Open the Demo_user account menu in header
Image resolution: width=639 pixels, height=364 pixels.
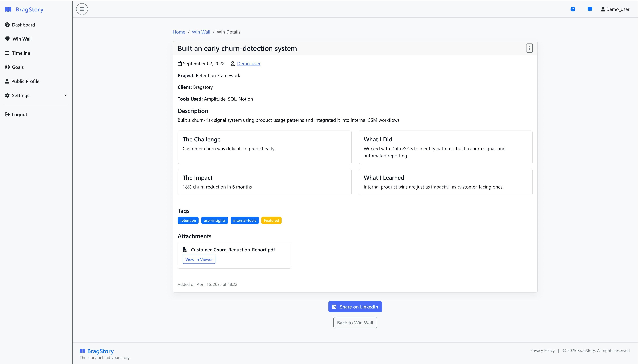coord(615,9)
